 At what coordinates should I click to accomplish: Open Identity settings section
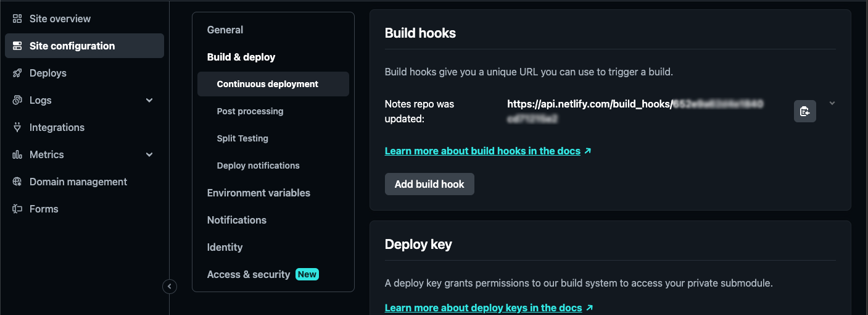[x=225, y=247]
